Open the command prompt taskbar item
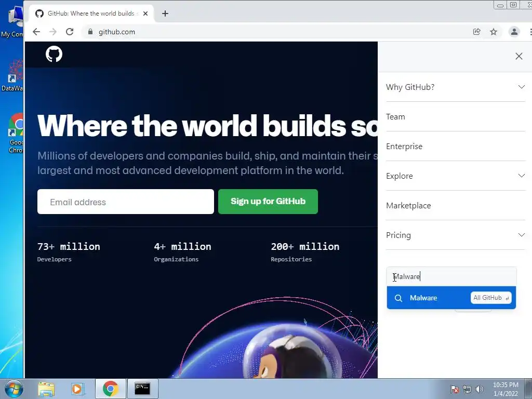The image size is (532, 399). 142,389
